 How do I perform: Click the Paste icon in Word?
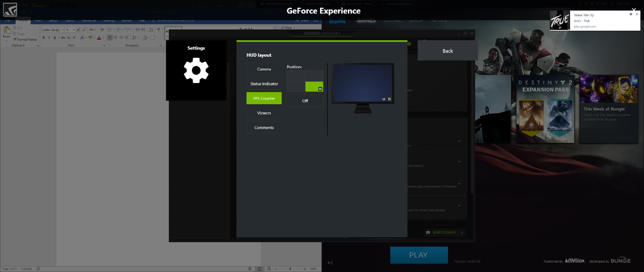pos(6,31)
